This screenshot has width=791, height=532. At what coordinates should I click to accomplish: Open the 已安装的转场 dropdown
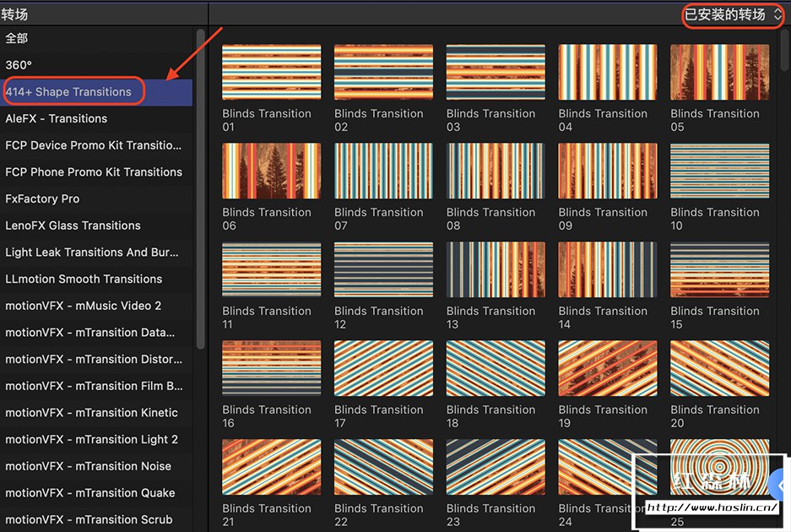point(733,14)
